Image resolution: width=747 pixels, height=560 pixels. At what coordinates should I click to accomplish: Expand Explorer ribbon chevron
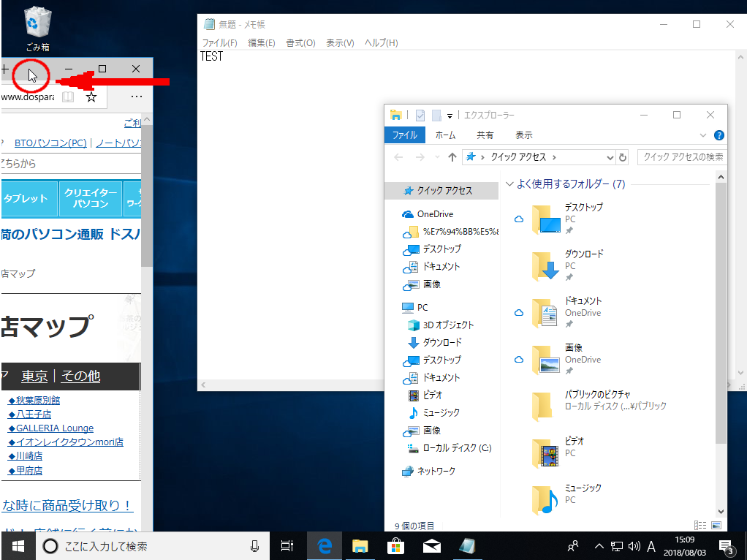point(702,135)
